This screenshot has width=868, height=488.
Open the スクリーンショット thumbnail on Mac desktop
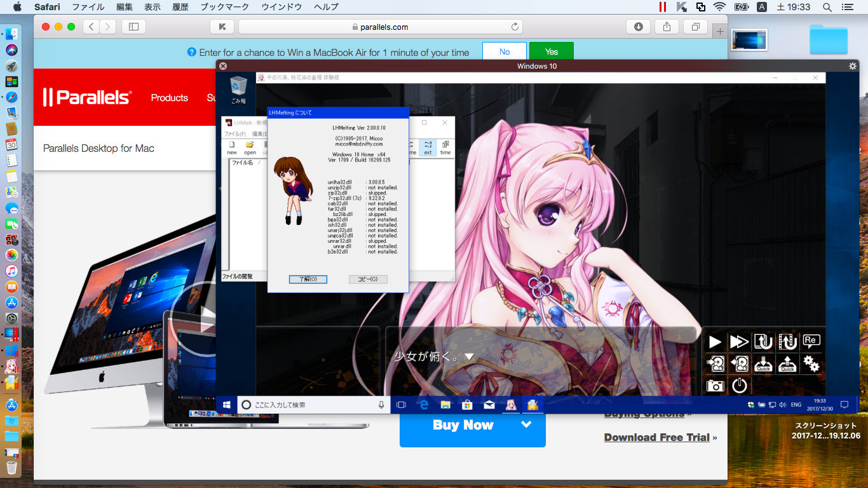[749, 40]
